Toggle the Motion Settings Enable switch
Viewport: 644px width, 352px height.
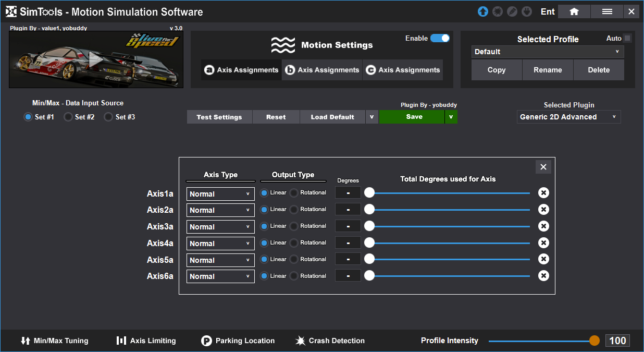[x=440, y=38]
